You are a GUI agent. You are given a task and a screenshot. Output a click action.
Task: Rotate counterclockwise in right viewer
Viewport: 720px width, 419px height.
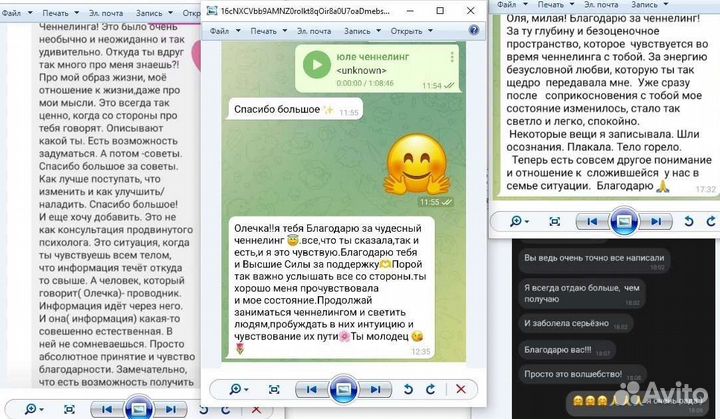[688, 221]
